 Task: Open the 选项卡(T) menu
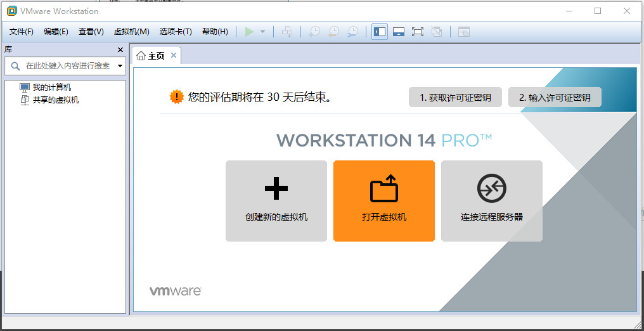(x=176, y=32)
